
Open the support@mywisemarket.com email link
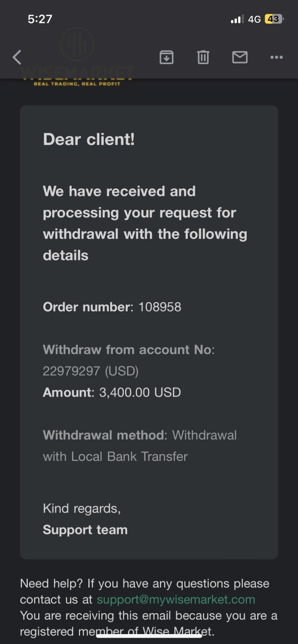(176, 599)
